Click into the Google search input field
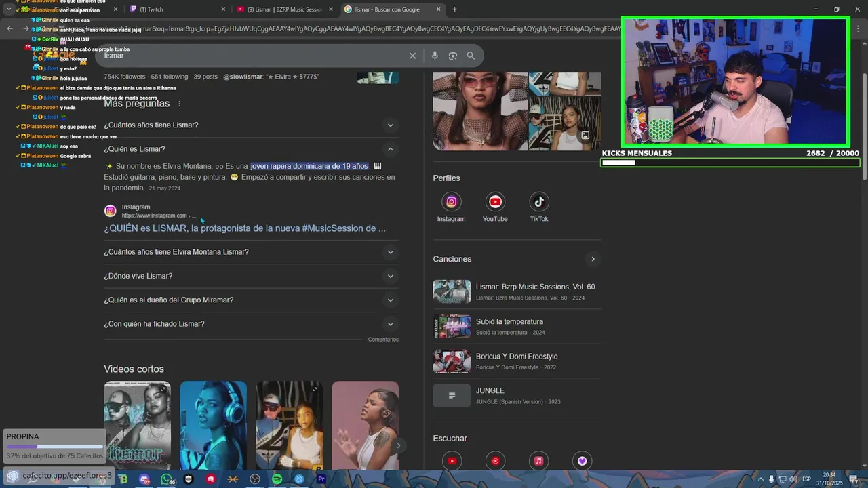868x488 pixels. point(251,56)
